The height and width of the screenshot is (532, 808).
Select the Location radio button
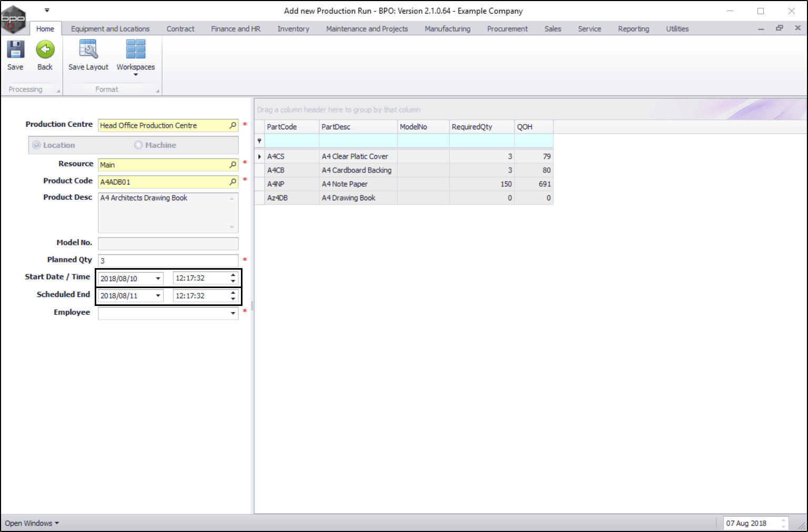(x=36, y=145)
